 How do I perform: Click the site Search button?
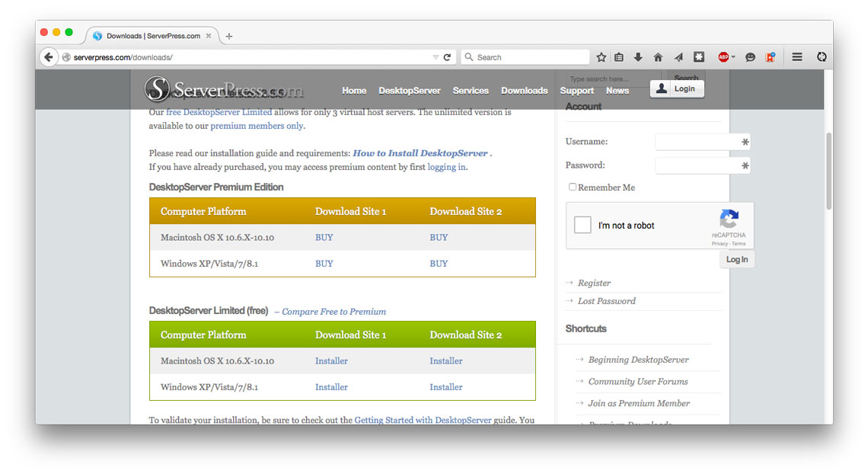[687, 78]
